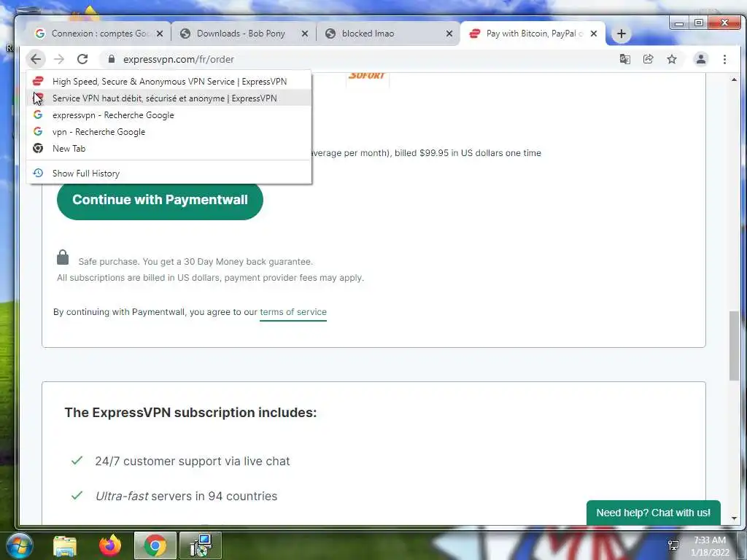Viewport: 747px width, 560px height.
Task: Click the share page icon
Action: [648, 59]
